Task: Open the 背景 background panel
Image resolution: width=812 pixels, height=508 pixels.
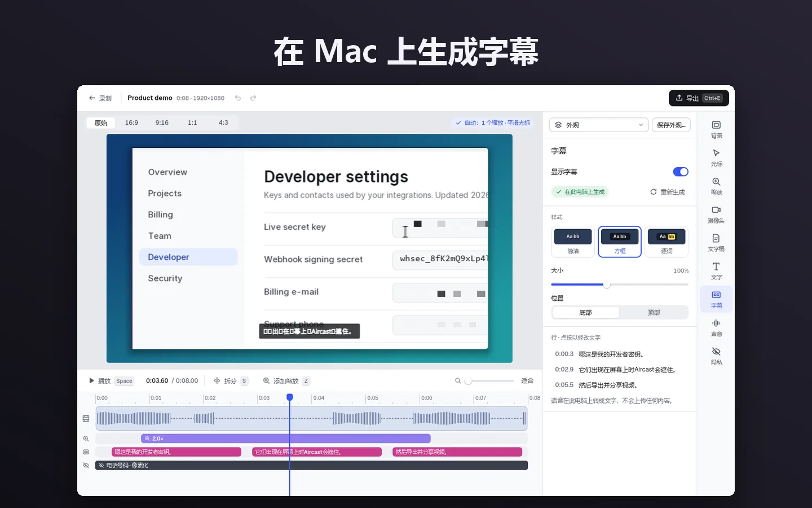Action: [716, 129]
